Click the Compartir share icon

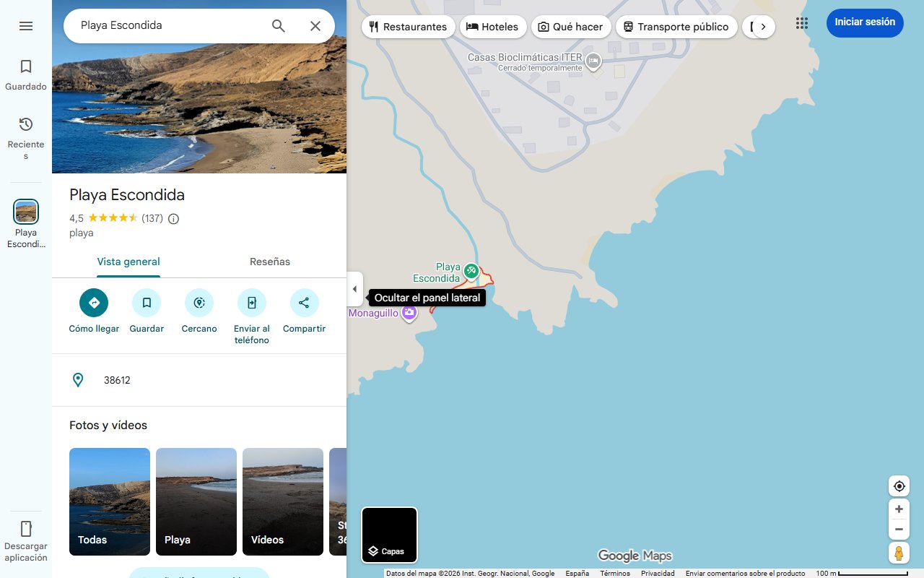304,303
